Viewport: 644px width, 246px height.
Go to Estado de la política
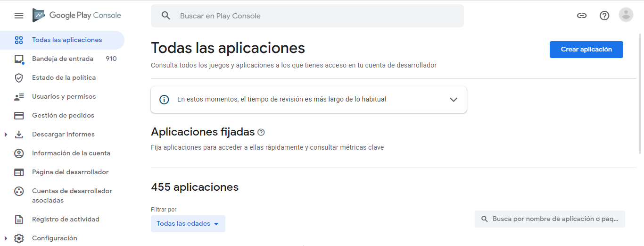pyautogui.click(x=62, y=78)
